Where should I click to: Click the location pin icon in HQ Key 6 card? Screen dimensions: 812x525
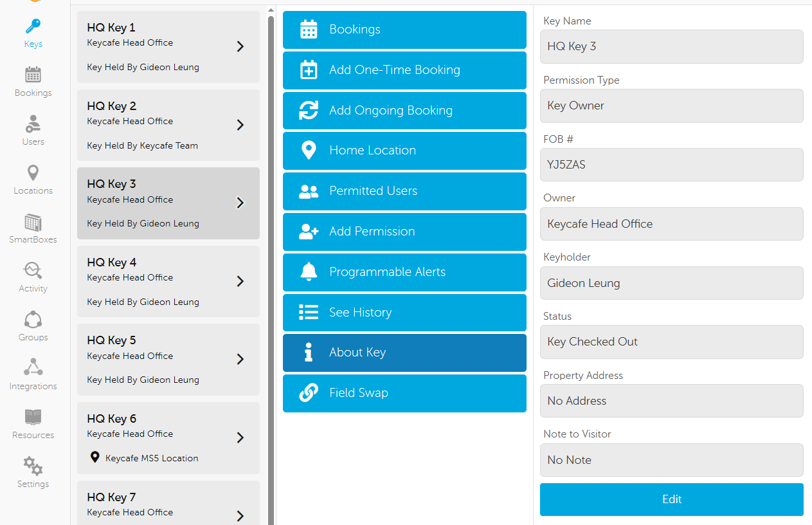click(x=95, y=457)
